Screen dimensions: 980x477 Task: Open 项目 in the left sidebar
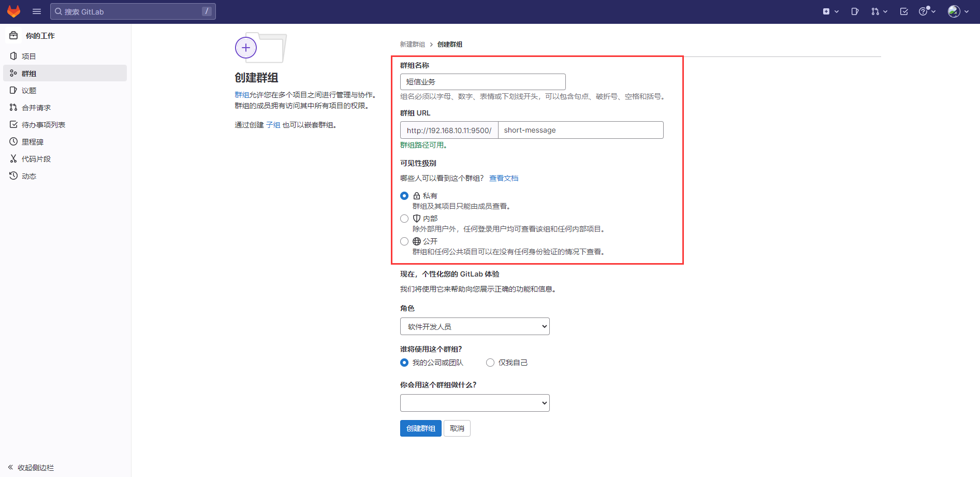(x=29, y=56)
